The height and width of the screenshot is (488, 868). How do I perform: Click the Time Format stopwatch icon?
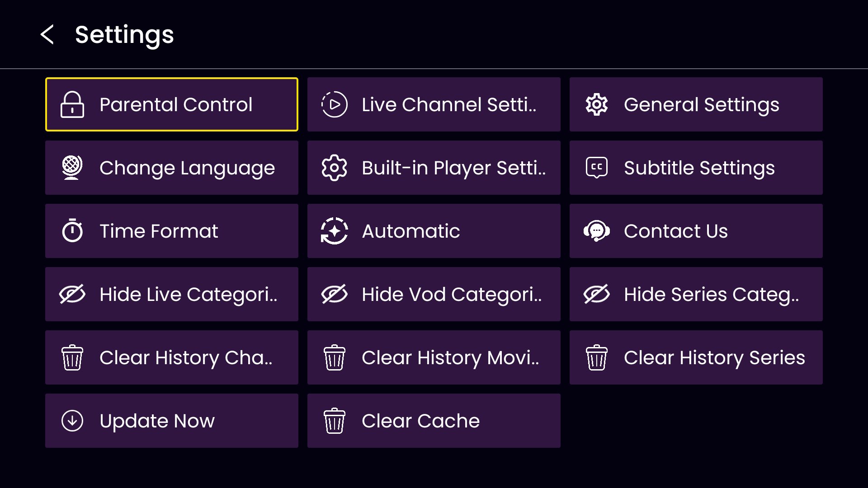click(72, 231)
